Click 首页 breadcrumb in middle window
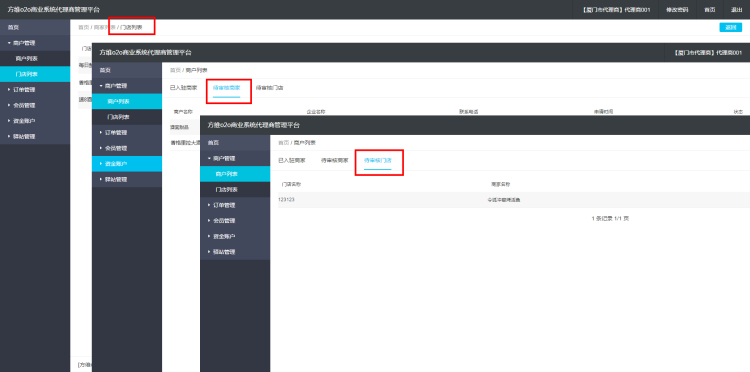 [x=176, y=70]
